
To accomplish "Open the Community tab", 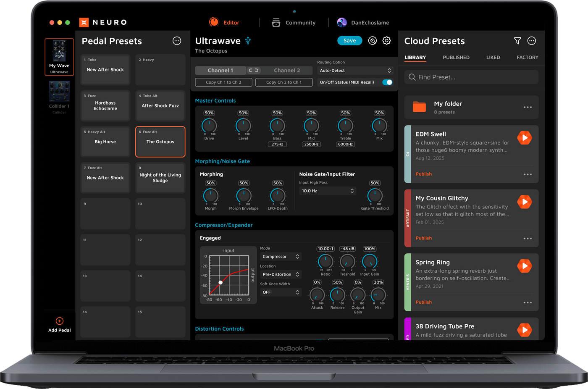I will (294, 23).
